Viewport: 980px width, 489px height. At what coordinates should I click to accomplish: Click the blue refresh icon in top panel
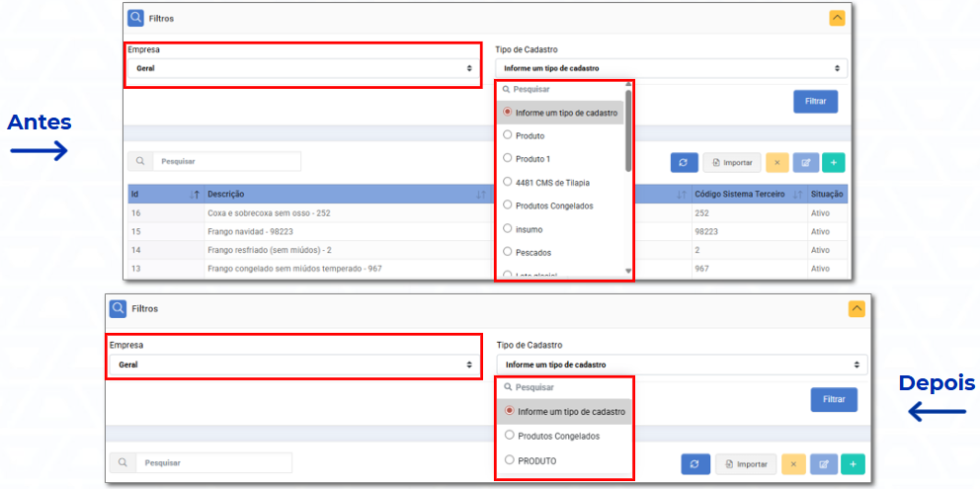(684, 162)
